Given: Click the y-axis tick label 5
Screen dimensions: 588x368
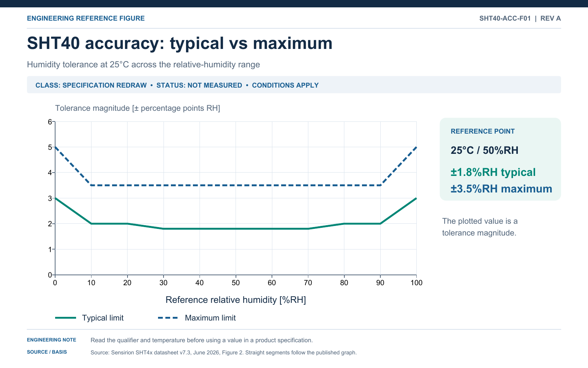Looking at the screenshot, I should point(50,147).
